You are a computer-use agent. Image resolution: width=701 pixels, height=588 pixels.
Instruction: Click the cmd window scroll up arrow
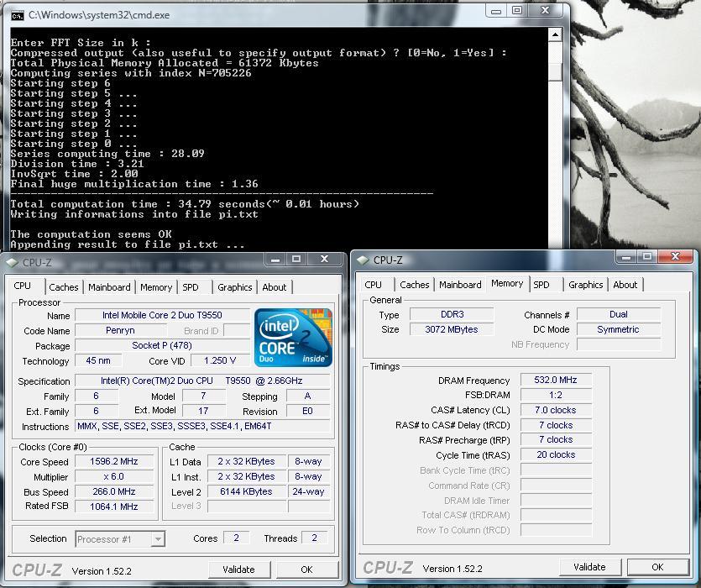555,34
